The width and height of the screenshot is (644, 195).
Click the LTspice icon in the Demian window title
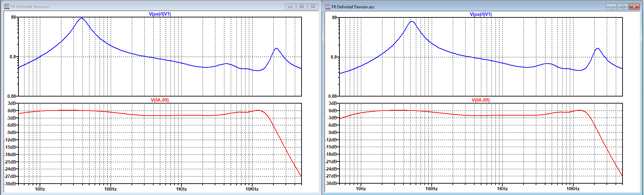click(x=328, y=7)
